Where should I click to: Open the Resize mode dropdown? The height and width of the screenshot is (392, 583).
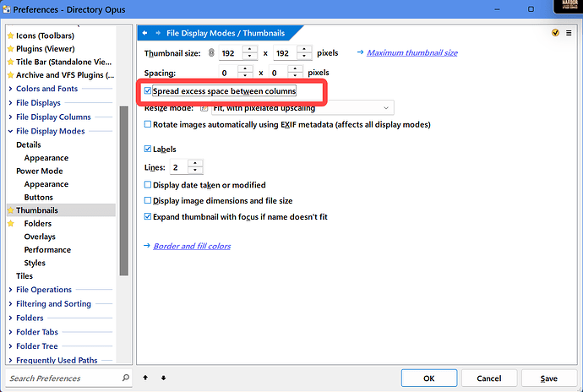tap(302, 108)
